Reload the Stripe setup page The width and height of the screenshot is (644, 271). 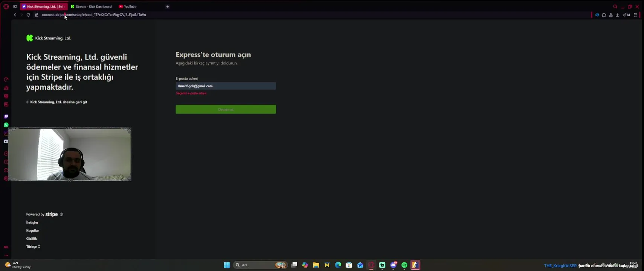[28, 15]
